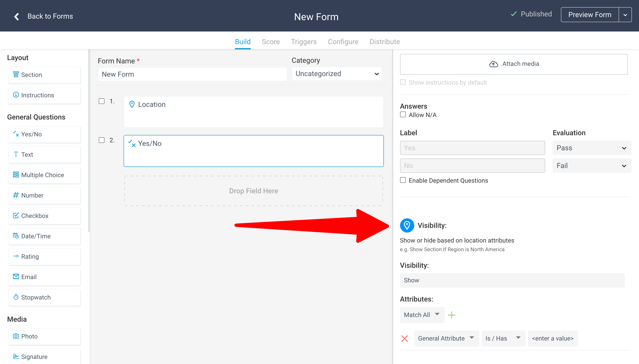
Task: Open the Is / Has condition dropdown
Action: (x=503, y=338)
